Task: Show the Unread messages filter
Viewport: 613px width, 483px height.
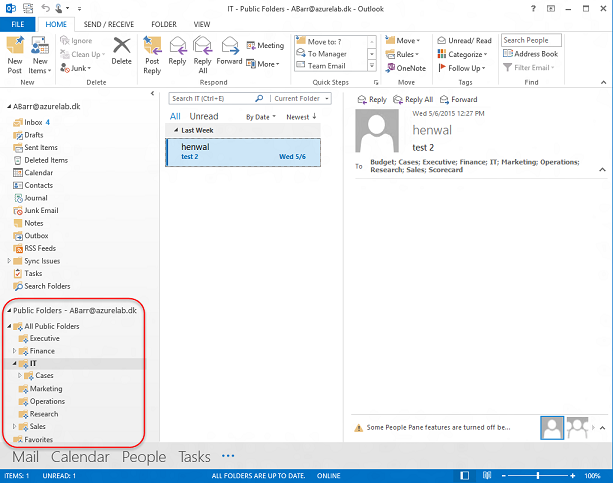Action: [x=204, y=116]
